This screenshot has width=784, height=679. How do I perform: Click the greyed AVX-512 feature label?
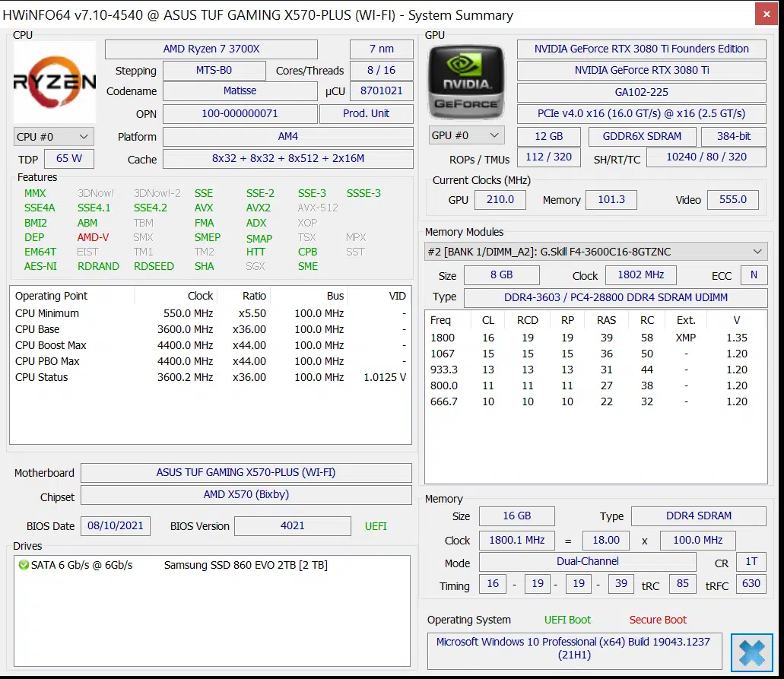318,208
